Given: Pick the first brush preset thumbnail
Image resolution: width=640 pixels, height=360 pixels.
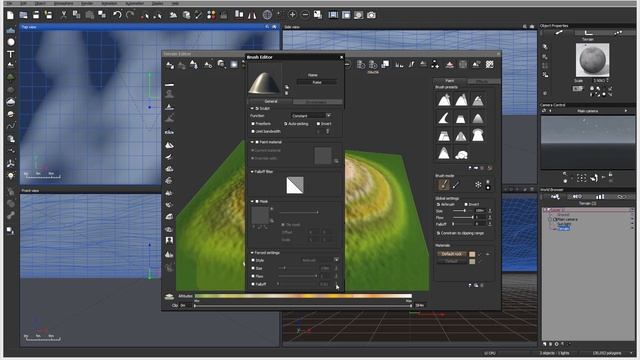Looking at the screenshot, I should coord(444,100).
